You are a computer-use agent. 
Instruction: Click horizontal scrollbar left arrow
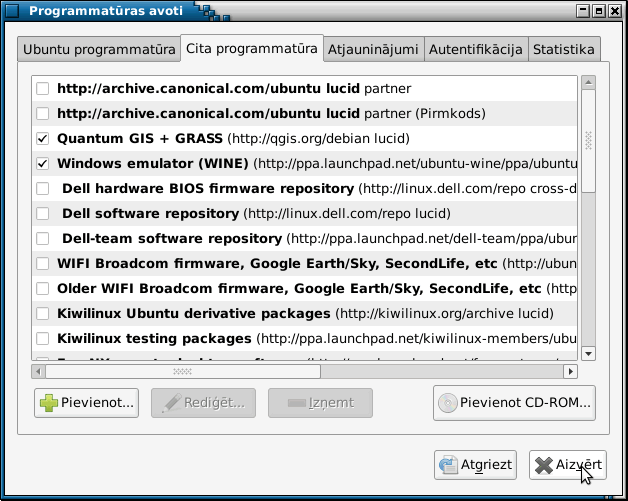(38, 372)
